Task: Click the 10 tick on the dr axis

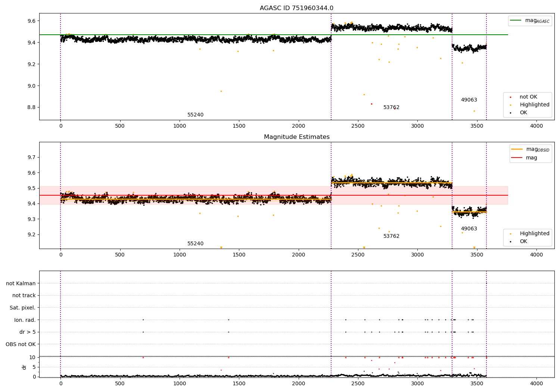Action: (x=32, y=357)
